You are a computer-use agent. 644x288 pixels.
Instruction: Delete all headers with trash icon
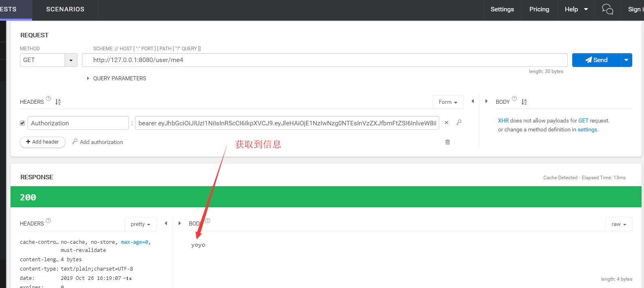point(448,142)
